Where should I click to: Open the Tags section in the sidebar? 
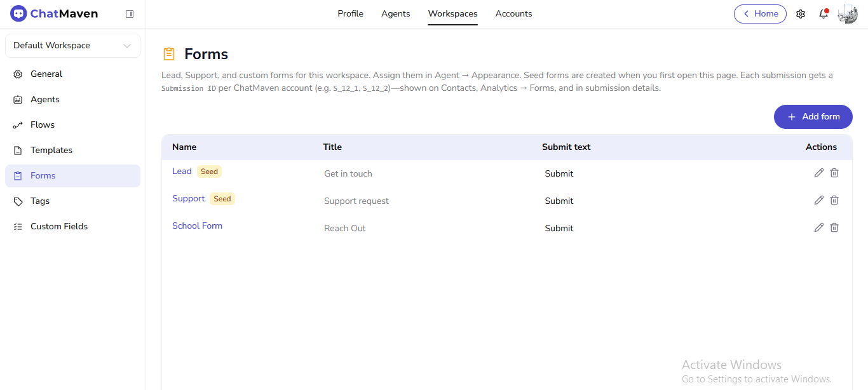39,201
